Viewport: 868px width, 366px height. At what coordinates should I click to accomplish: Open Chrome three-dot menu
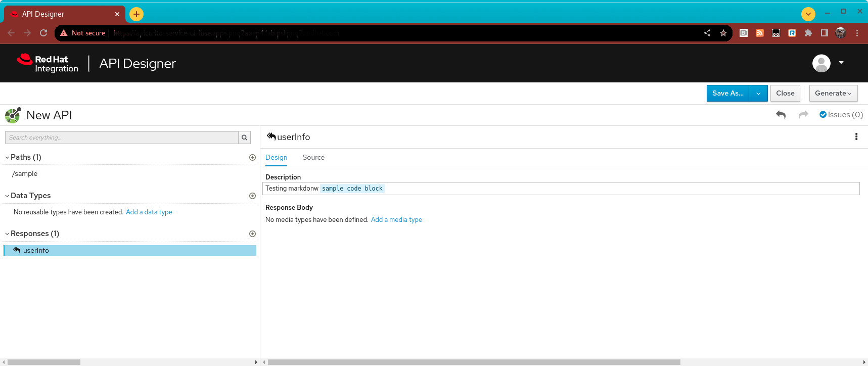pyautogui.click(x=857, y=33)
